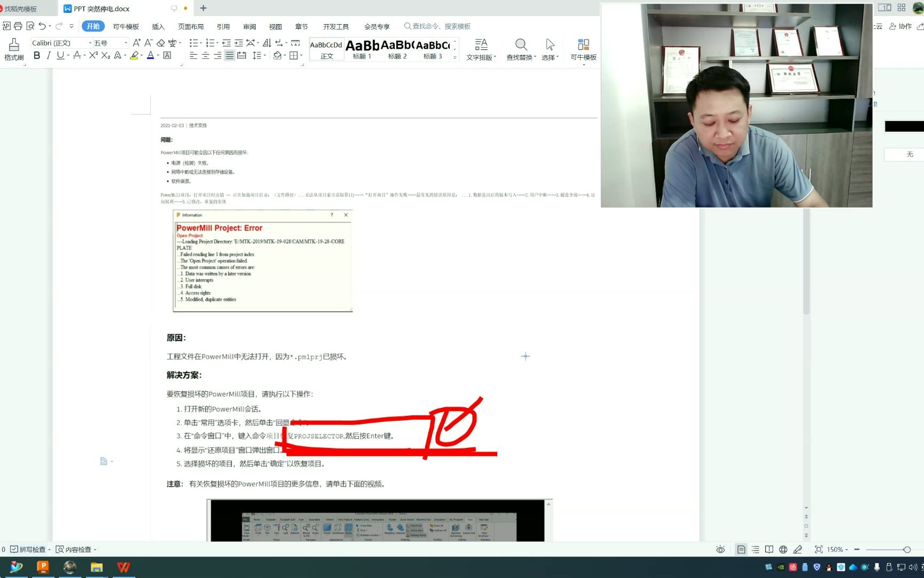Click the Format Painter (格式刷) brush icon
Image resolution: width=924 pixels, height=578 pixels.
pos(14,45)
